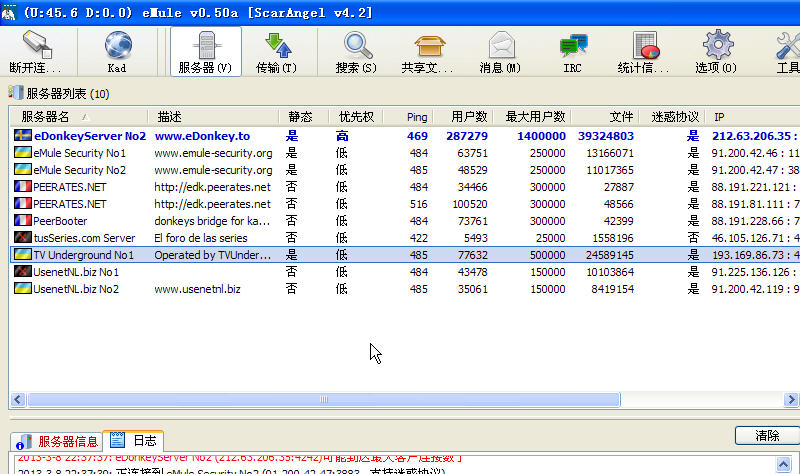Viewport: 800px width, 474px height.
Task: Select the eMule Security No1 server name
Action: tap(79, 153)
